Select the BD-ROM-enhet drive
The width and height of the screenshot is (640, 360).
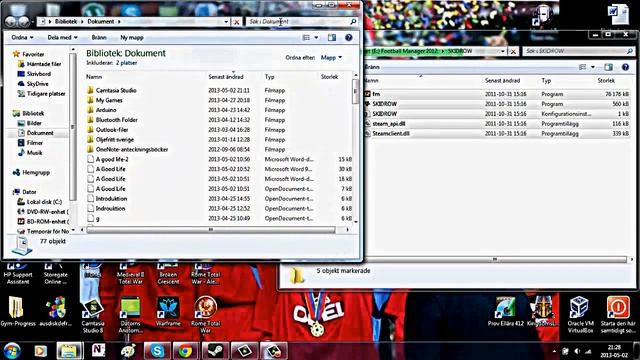tap(47, 222)
